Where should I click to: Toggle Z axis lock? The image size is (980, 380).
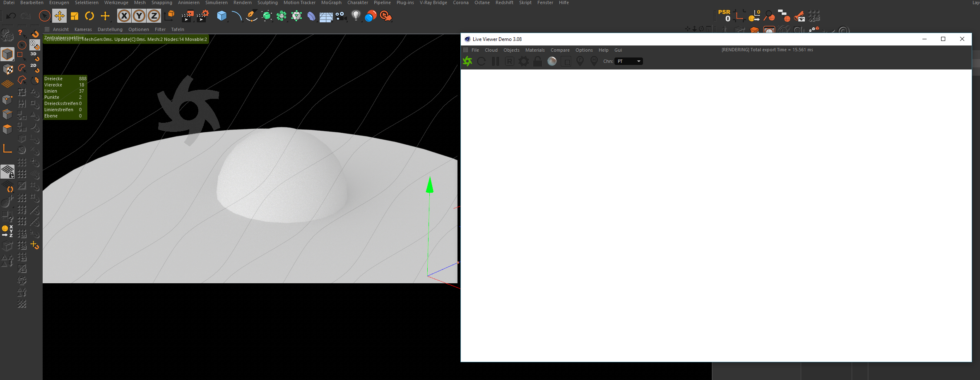[154, 16]
